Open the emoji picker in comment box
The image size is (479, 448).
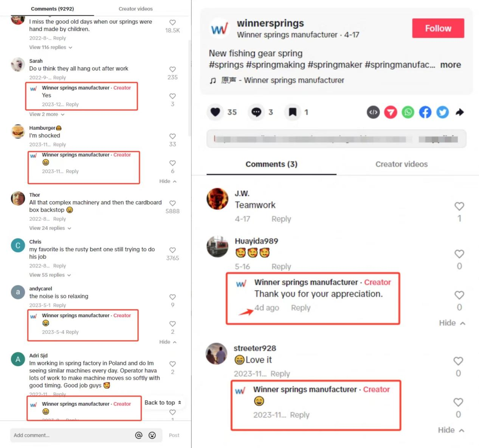pos(152,435)
